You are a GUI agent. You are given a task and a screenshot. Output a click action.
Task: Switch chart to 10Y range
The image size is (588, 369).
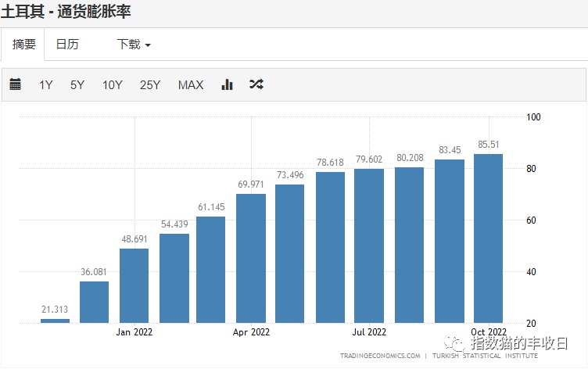point(113,85)
